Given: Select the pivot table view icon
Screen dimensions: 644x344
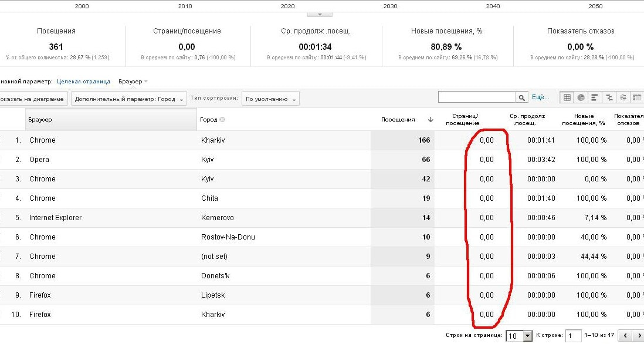Looking at the screenshot, I should [637, 97].
